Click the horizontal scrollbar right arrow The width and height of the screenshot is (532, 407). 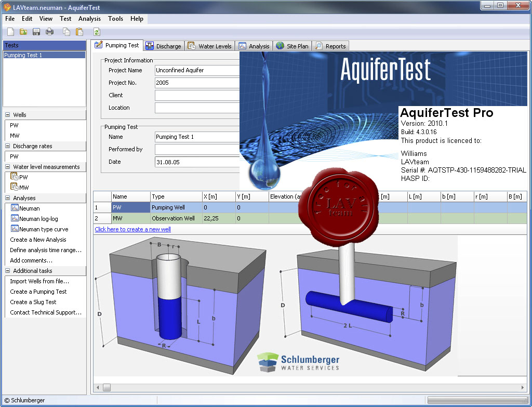pos(523,387)
